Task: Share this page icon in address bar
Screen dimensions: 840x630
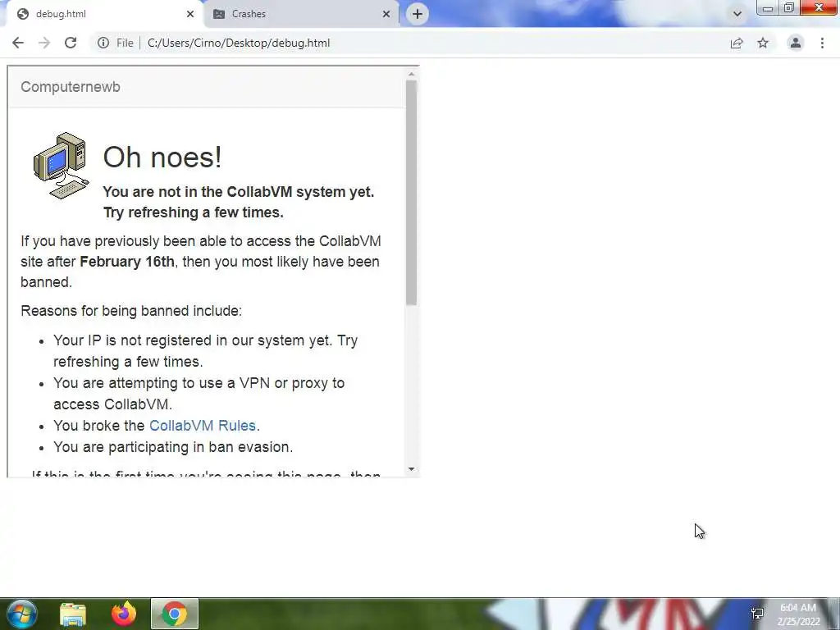Action: click(x=737, y=43)
